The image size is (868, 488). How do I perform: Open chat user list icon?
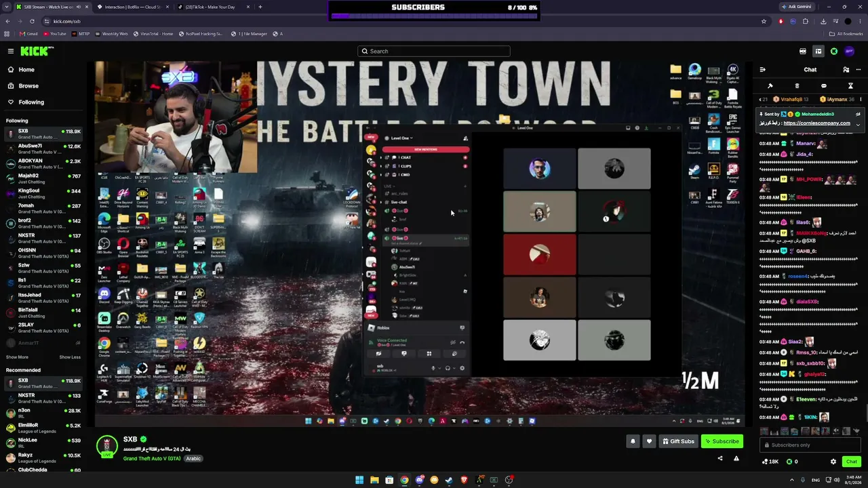point(846,70)
